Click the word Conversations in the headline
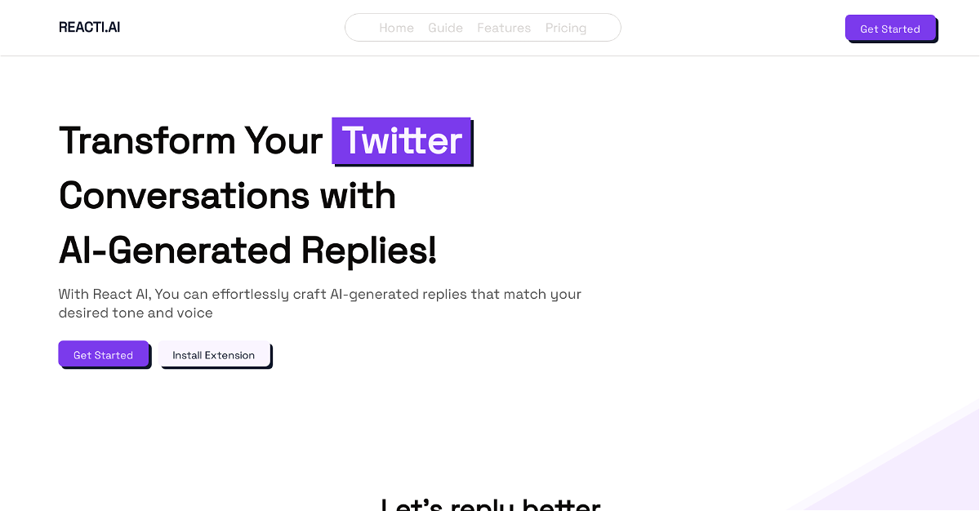This screenshot has height=511, width=980. click(180, 196)
